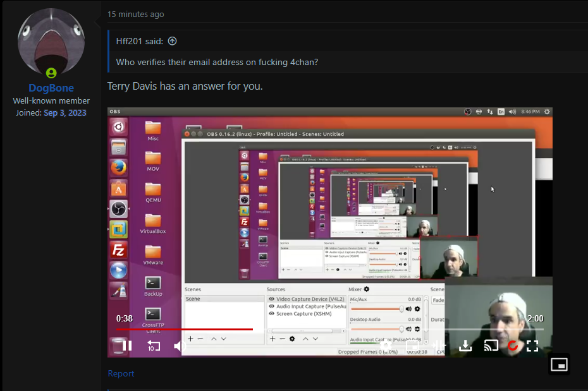
Task: Mute Mic/Aux in the large mixer
Action: [x=408, y=309]
